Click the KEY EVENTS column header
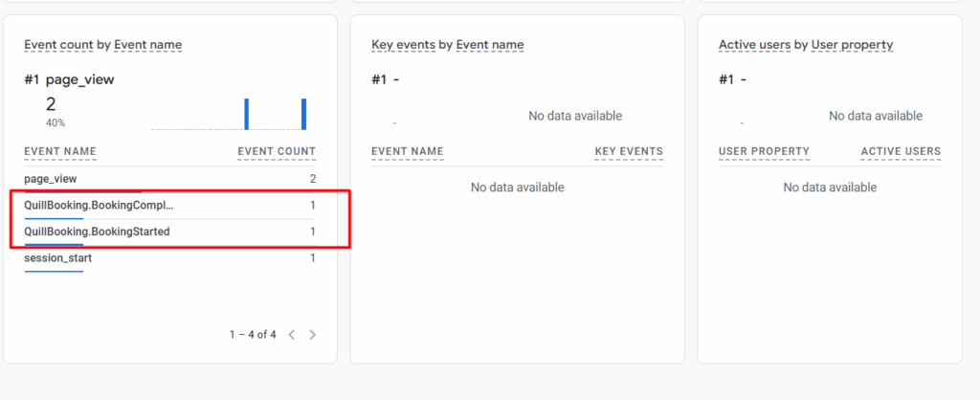This screenshot has height=400, width=980. (x=629, y=152)
